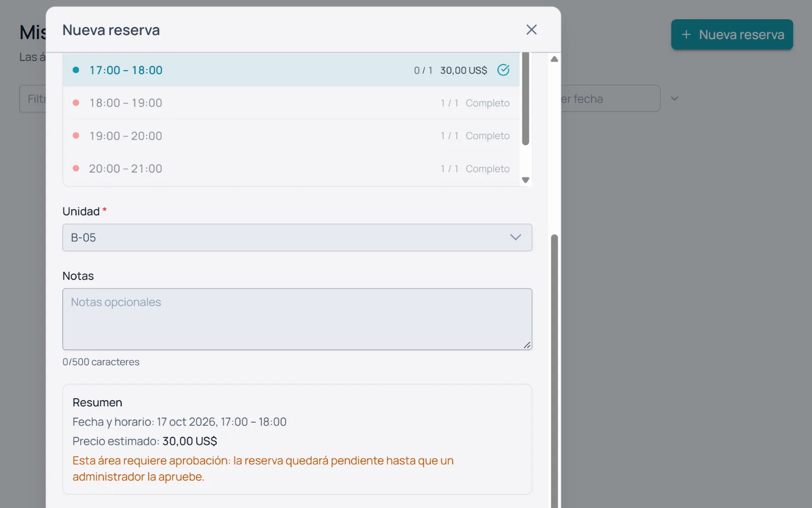Click the 'Resumen' heading

[x=97, y=403]
